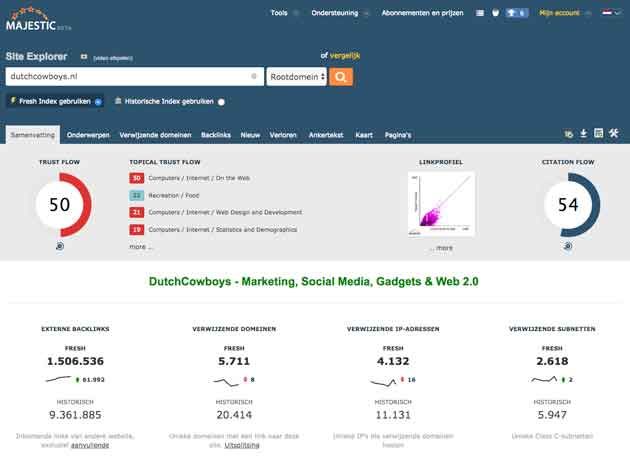This screenshot has height=466, width=630.
Task: Click the aanvullende link under Externe Backlinks
Action: coord(90,445)
